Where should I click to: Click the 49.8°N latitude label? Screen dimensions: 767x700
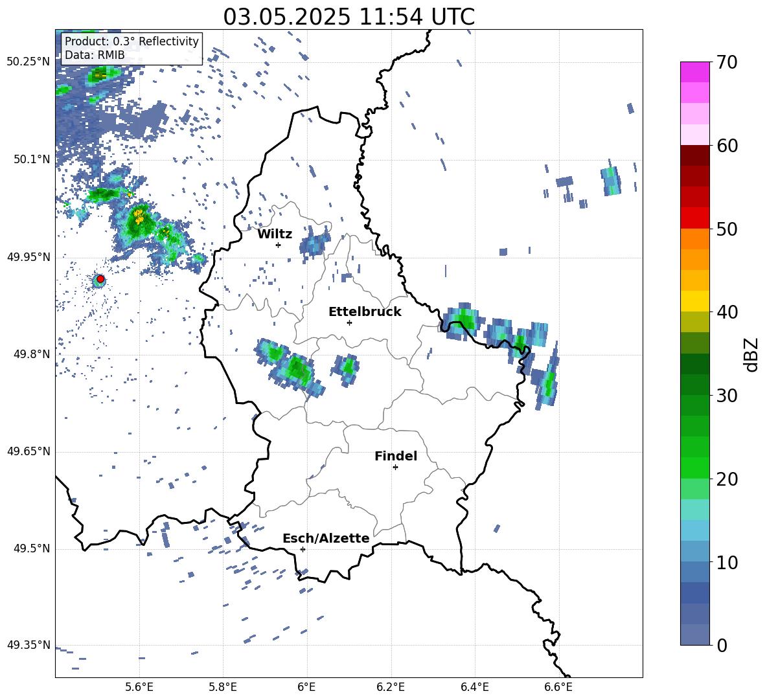[x=32, y=354]
